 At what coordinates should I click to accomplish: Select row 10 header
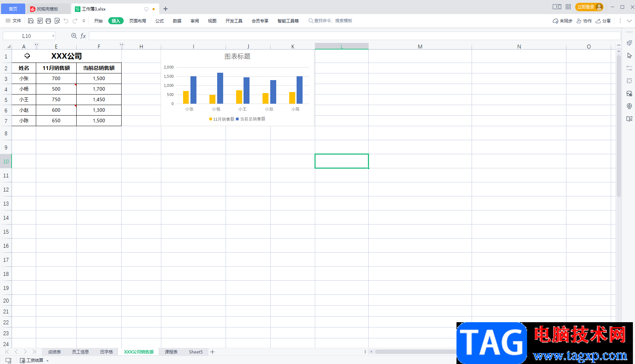tap(6, 161)
